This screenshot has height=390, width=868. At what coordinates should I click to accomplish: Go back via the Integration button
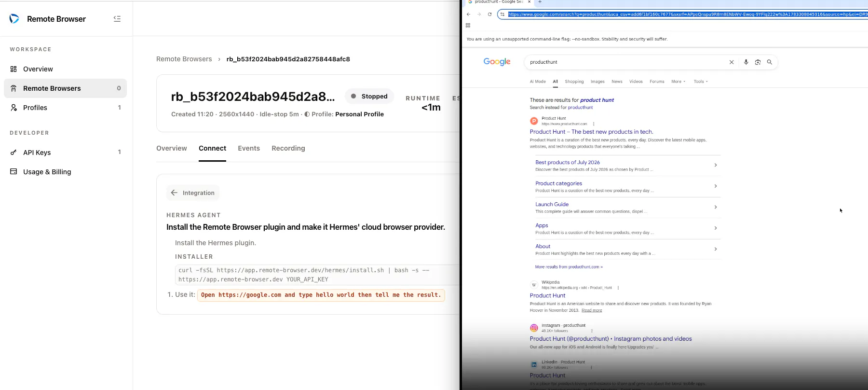pos(193,193)
